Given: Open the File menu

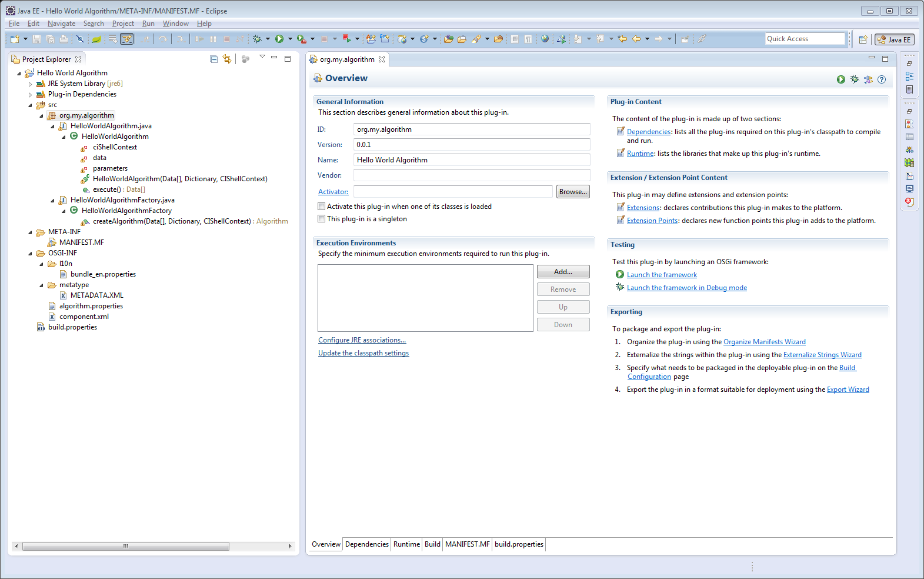Looking at the screenshot, I should click(14, 24).
